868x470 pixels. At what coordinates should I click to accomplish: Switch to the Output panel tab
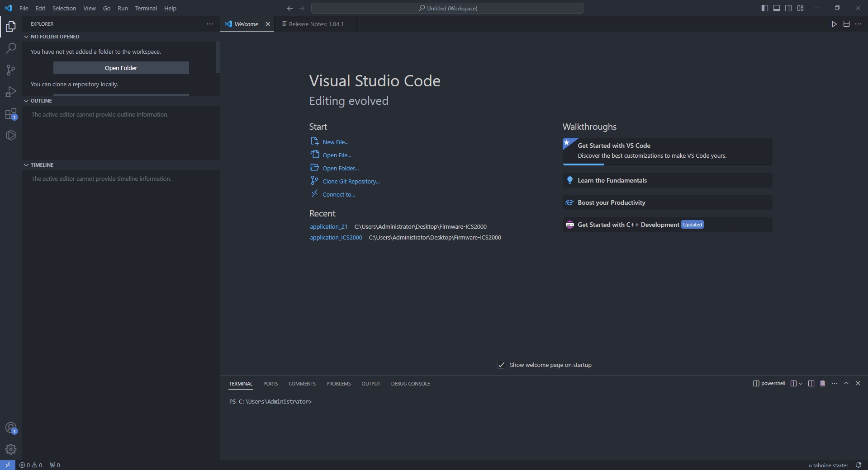(x=371, y=384)
